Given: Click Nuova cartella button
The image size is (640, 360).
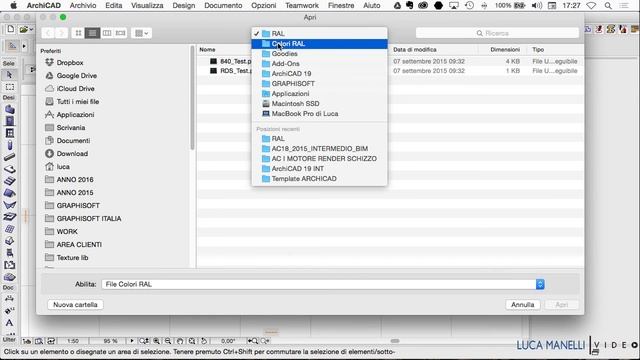Looking at the screenshot, I should tap(75, 305).
